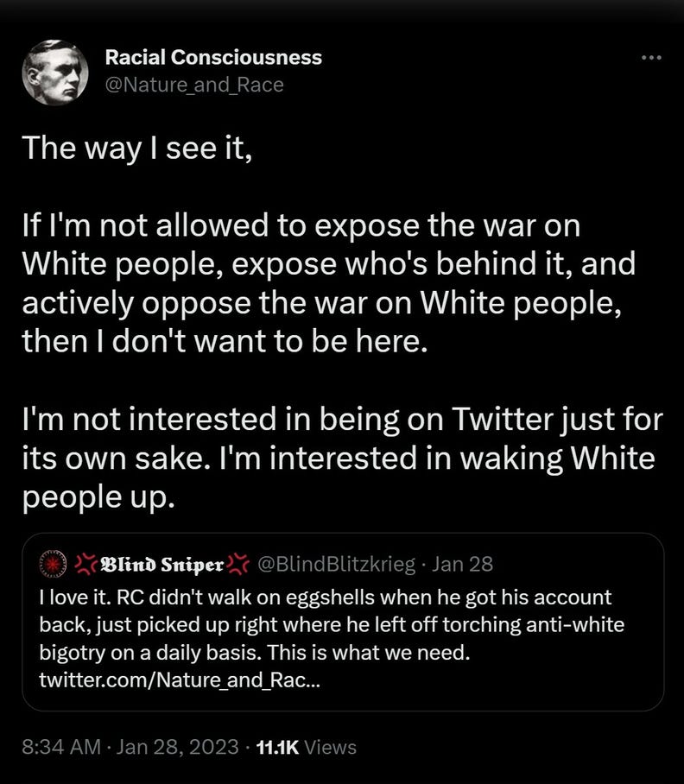Click Blind Sniper's small round avatar
The height and width of the screenshot is (784, 684).
(54, 565)
